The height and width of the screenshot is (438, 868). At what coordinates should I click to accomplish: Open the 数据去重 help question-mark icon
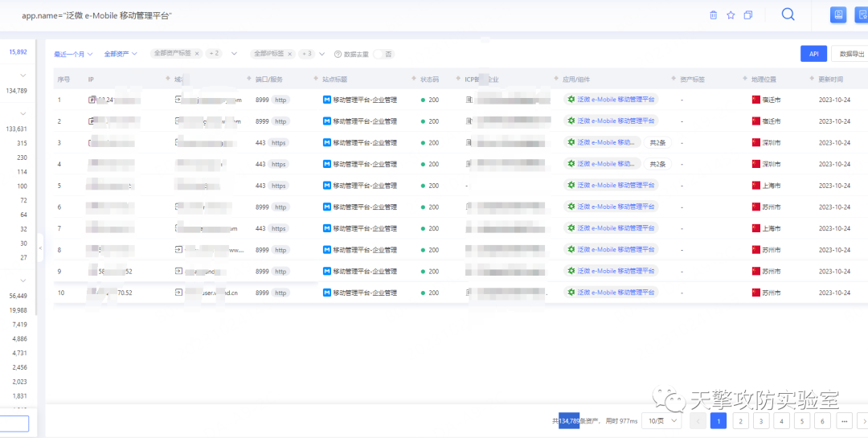tap(338, 54)
